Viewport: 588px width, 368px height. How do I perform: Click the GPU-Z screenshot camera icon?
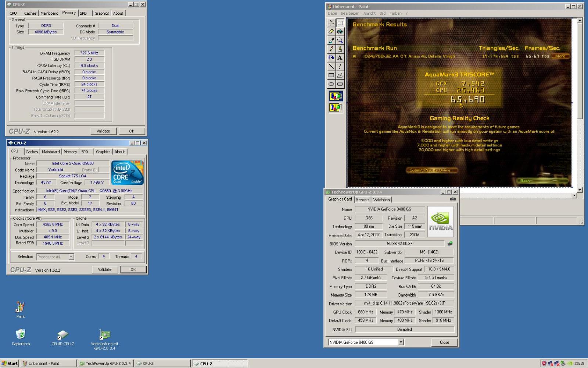tap(453, 199)
